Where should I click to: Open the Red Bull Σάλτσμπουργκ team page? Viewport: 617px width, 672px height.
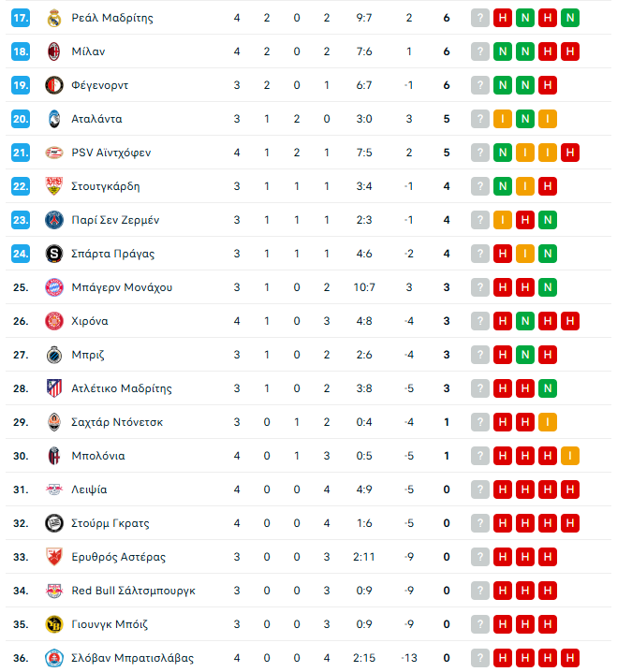[133, 591]
